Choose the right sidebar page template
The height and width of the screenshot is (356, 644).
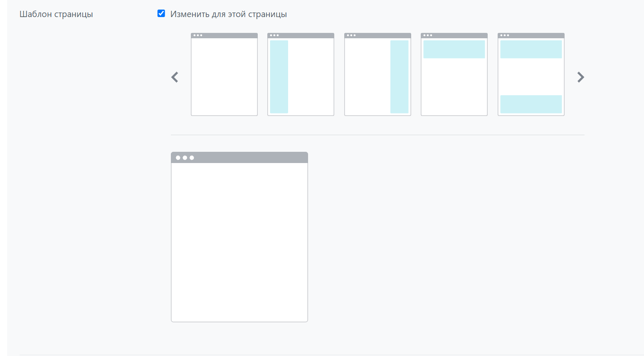point(378,74)
